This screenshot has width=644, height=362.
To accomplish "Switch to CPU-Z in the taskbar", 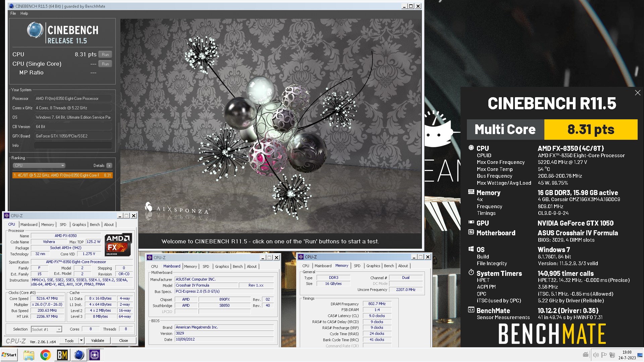I will click(x=95, y=355).
